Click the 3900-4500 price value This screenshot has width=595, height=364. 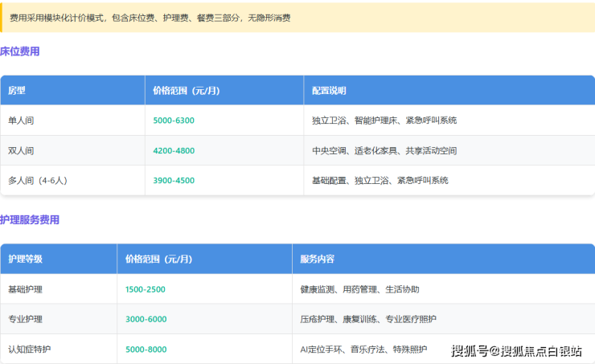pos(174,181)
